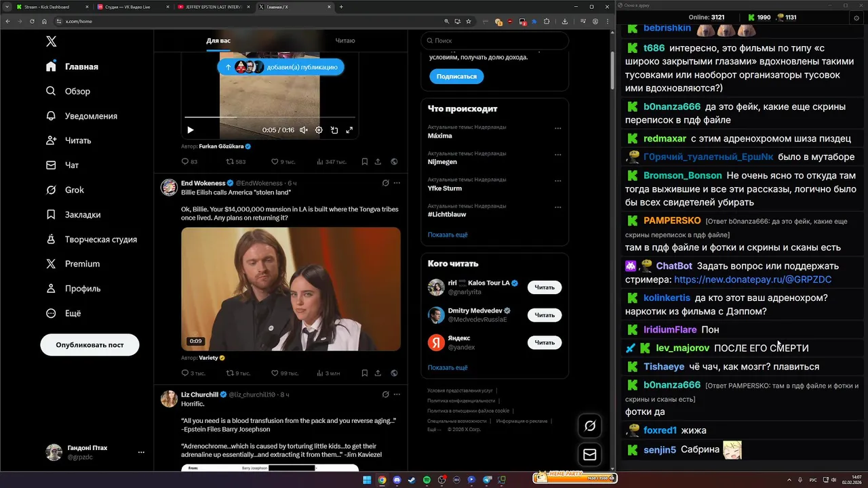The height and width of the screenshot is (488, 868).
Task: Mute the video in the player
Action: 304,130
